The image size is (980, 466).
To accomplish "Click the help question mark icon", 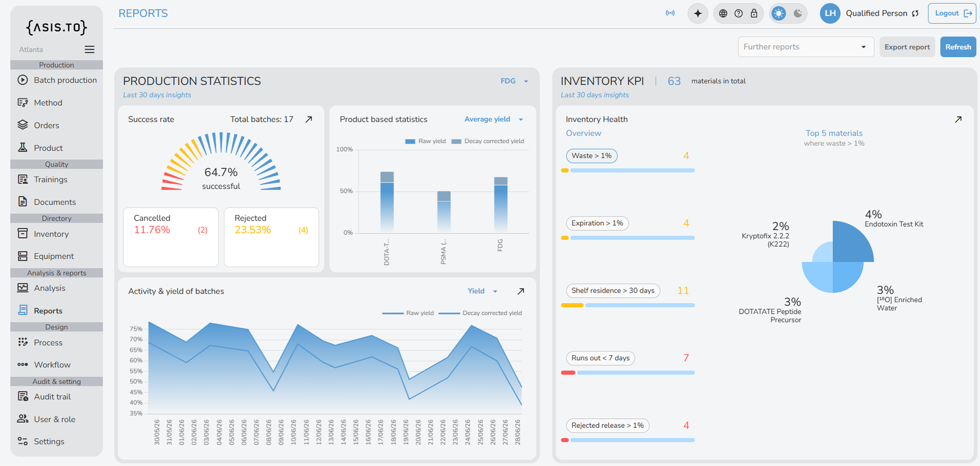I will point(738,13).
